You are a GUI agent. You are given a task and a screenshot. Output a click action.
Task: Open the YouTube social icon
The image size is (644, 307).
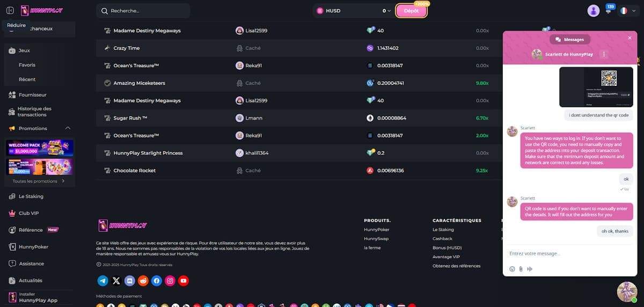click(184, 280)
